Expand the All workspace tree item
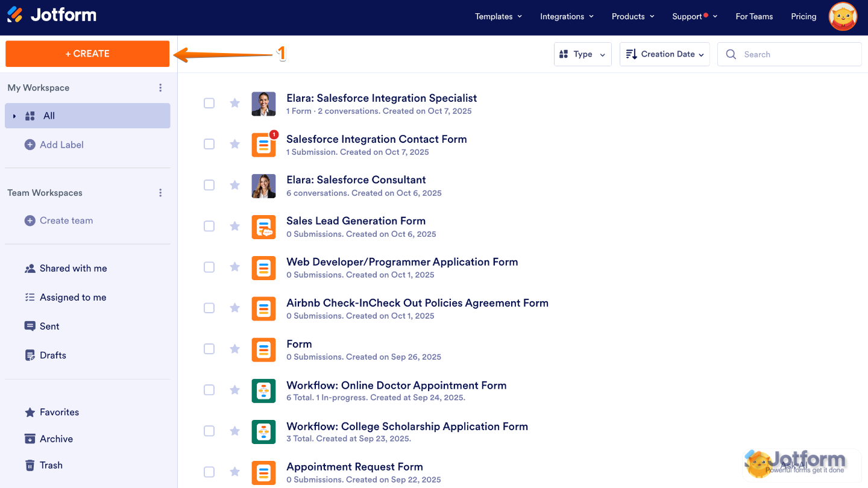This screenshot has height=488, width=868. coord(13,116)
